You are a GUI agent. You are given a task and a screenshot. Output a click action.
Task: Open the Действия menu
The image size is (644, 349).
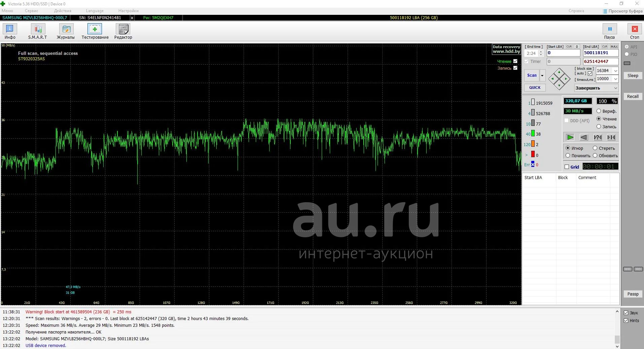(63, 11)
